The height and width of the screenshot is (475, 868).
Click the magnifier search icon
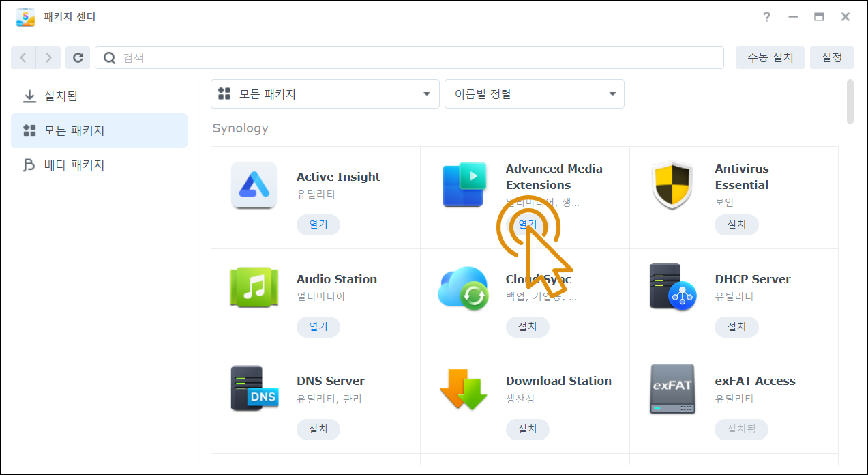click(109, 58)
